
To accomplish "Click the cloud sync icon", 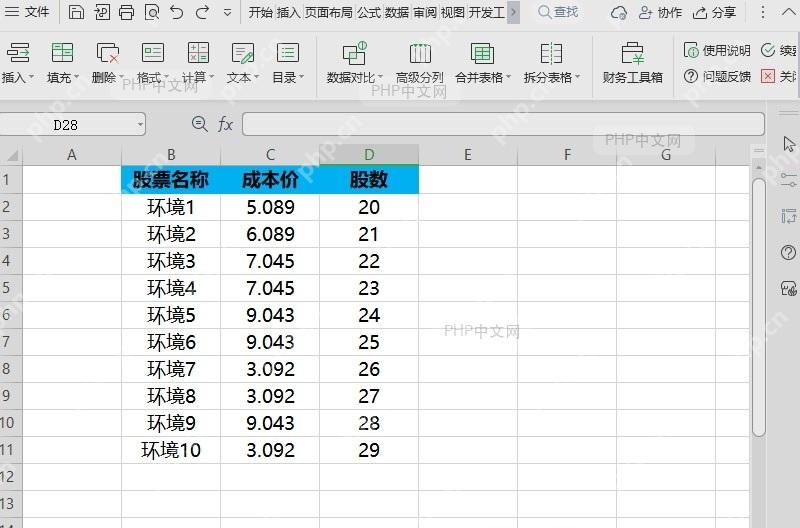I will pyautogui.click(x=619, y=12).
